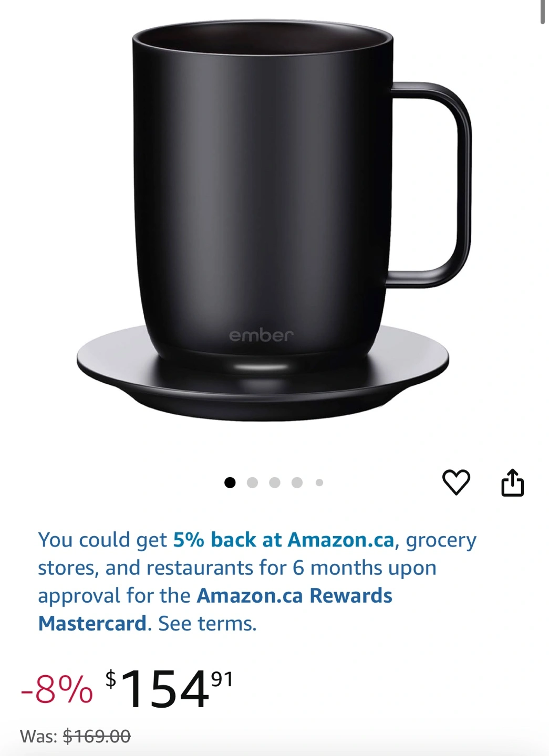Jump to the third image carousel dot
This screenshot has height=756, width=549.
(x=275, y=482)
